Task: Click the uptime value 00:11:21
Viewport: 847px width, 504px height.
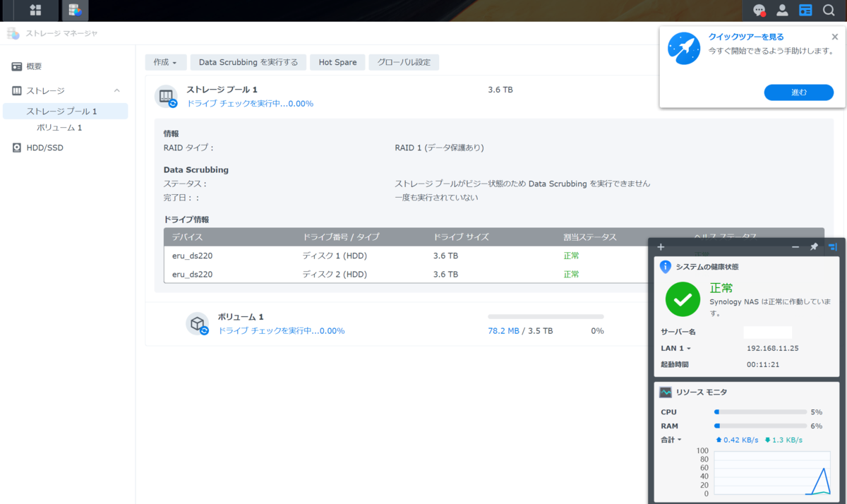Action: [764, 364]
